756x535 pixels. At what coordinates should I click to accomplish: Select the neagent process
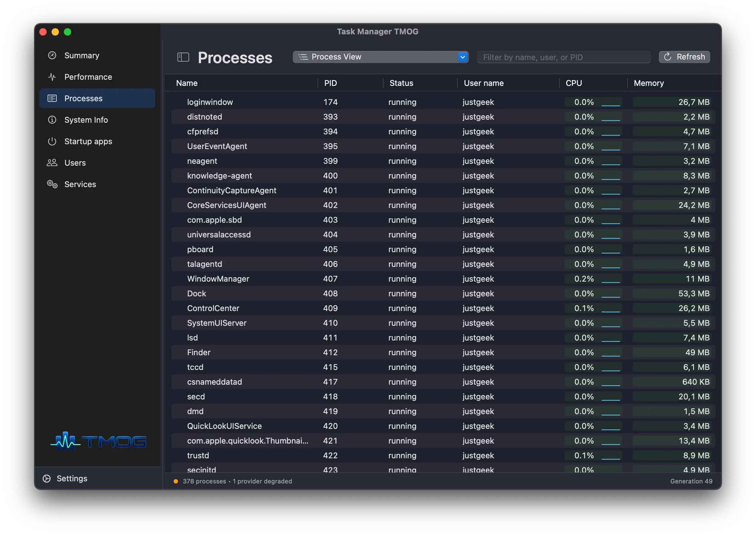pyautogui.click(x=443, y=161)
